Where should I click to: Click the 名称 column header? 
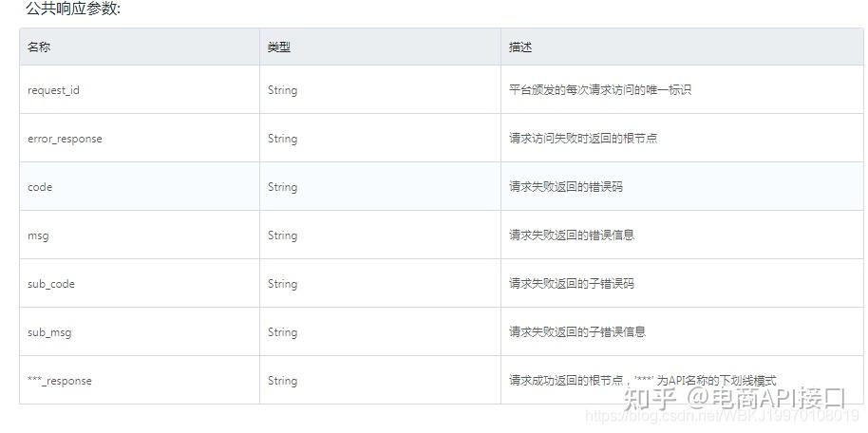click(x=39, y=47)
